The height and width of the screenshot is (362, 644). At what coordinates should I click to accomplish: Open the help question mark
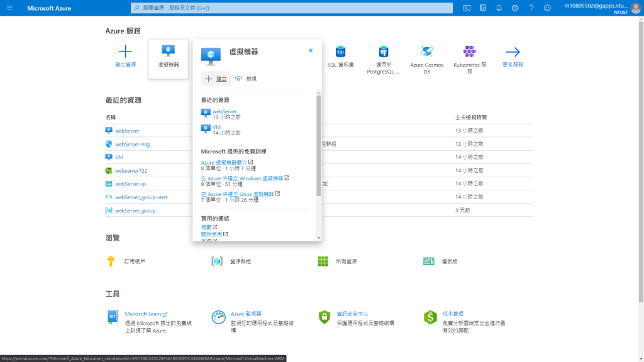click(x=531, y=8)
